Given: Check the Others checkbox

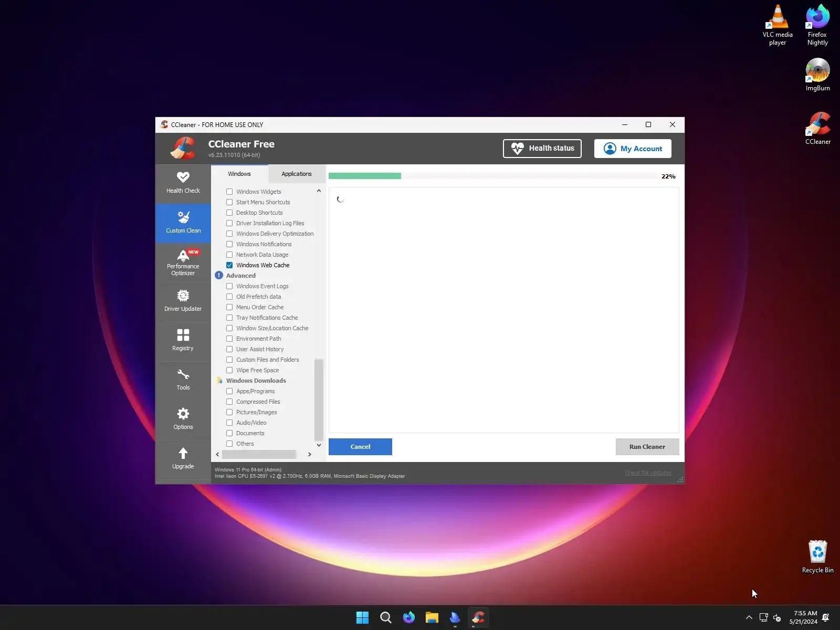Looking at the screenshot, I should click(229, 444).
